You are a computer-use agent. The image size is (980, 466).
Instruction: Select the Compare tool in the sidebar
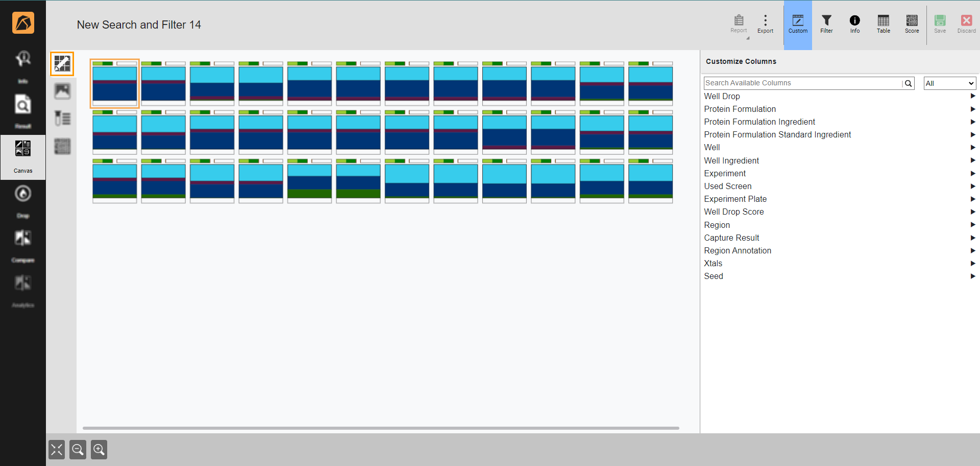(23, 244)
